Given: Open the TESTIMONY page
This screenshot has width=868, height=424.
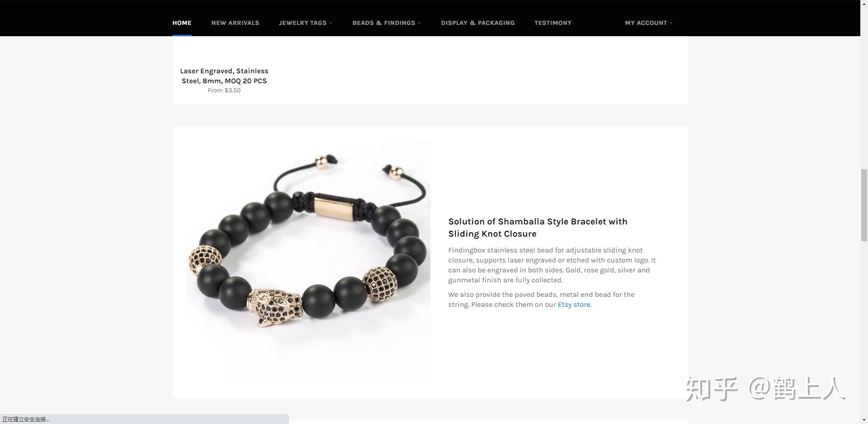Looking at the screenshot, I should 553,23.
